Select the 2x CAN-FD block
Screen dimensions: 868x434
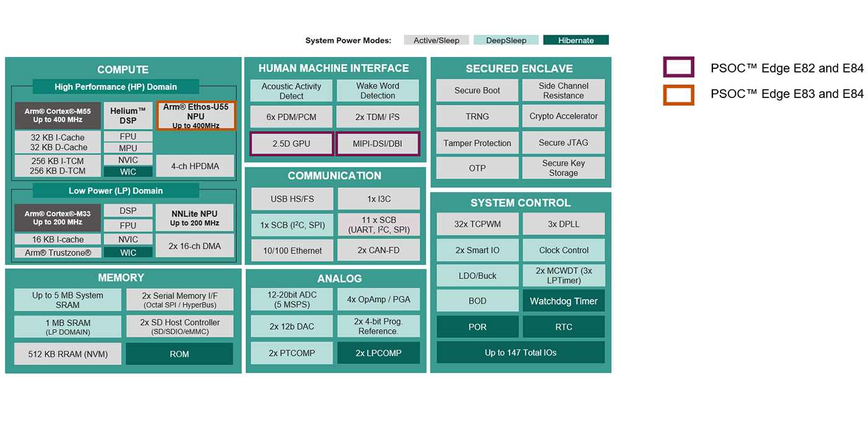[x=378, y=250]
